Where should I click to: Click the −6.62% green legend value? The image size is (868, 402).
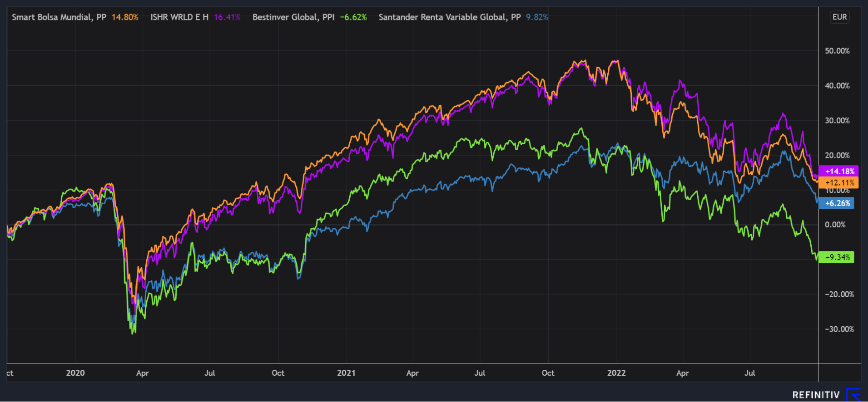point(353,17)
